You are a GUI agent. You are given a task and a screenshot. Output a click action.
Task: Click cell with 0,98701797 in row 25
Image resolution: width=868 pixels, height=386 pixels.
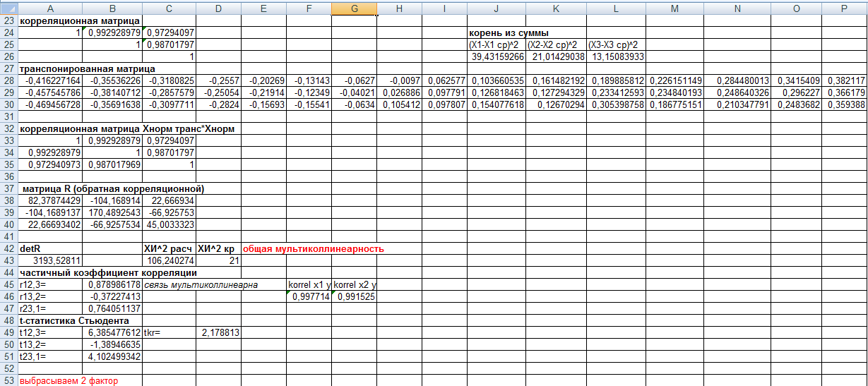[169, 45]
